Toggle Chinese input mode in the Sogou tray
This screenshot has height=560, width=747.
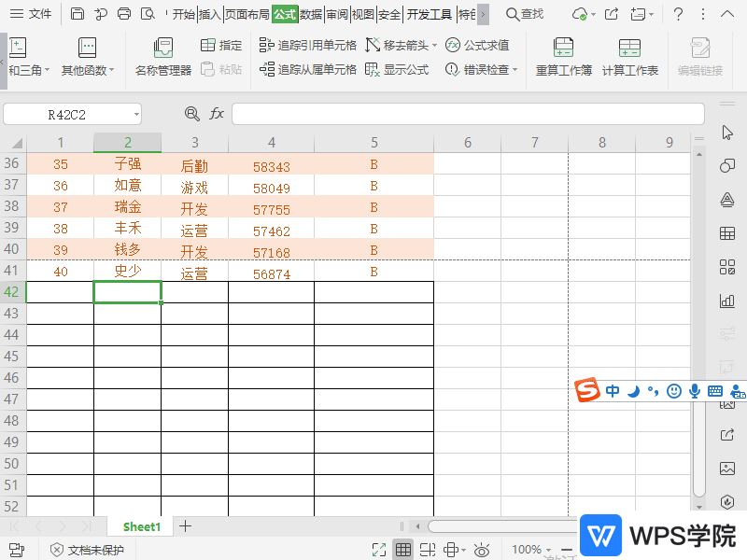pos(613,391)
